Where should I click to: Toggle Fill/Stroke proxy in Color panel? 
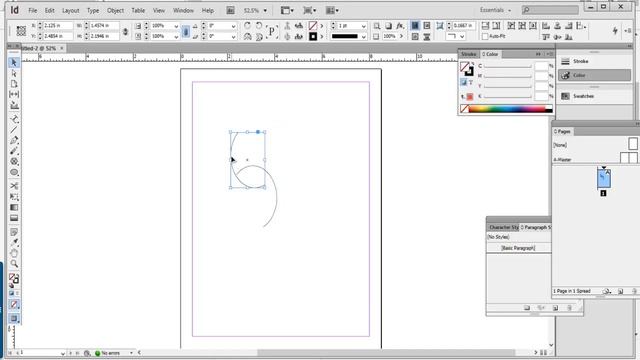[467, 68]
